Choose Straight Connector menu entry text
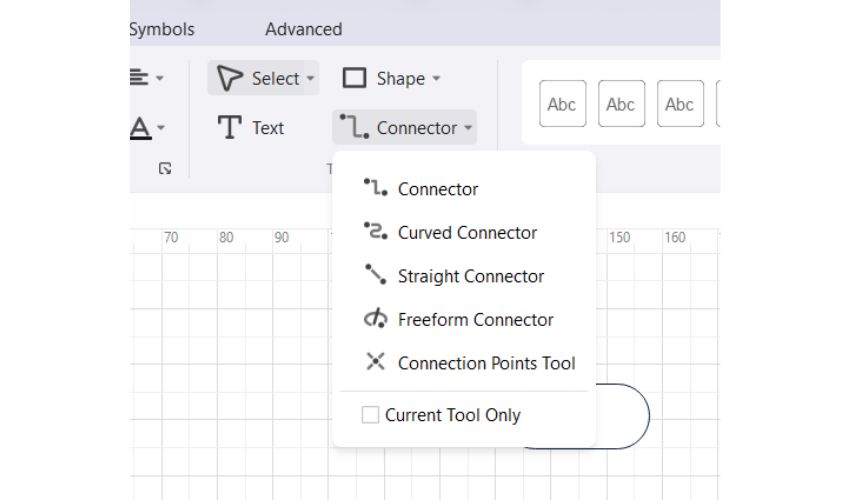This screenshot has width=850, height=500. tap(471, 276)
